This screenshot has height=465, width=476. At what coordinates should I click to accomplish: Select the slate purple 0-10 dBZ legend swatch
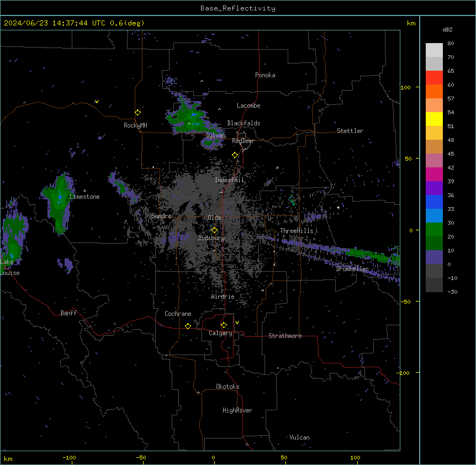pyautogui.click(x=434, y=257)
